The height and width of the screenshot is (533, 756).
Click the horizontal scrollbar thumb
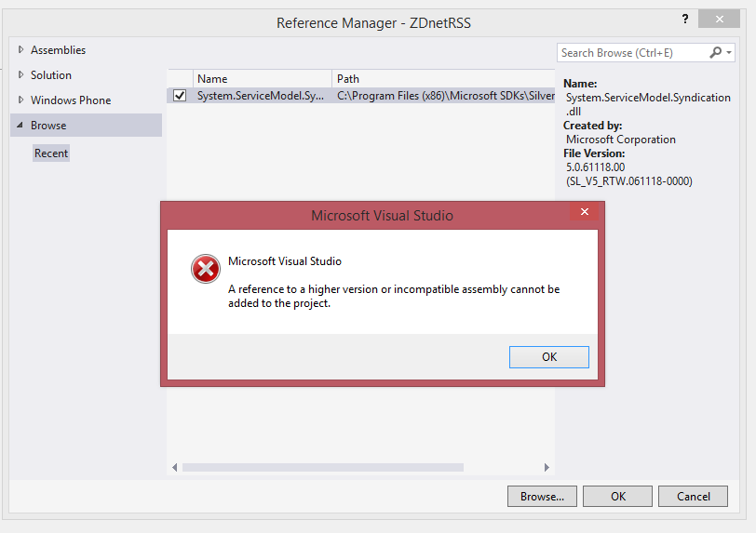click(322, 468)
